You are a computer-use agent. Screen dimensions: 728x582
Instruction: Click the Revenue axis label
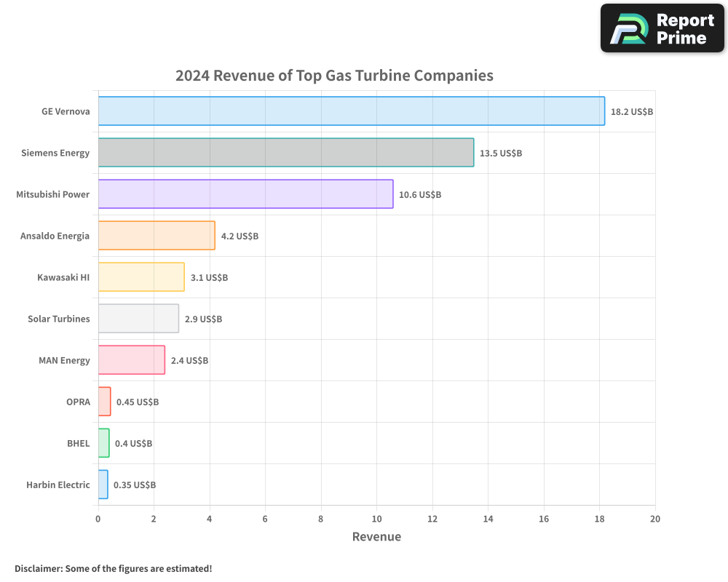[x=376, y=536]
